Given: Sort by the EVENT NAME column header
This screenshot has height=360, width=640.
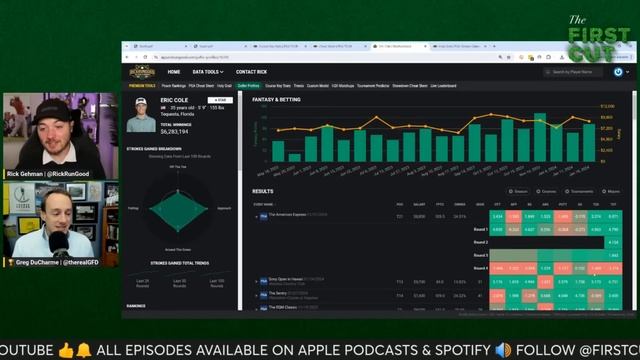Looking at the screenshot, I should [264, 204].
